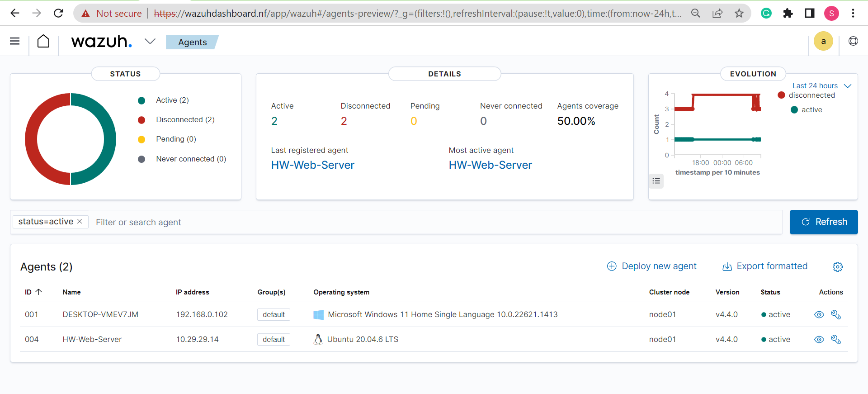This screenshot has width=868, height=394.
Task: Open the Last 24 hours time range
Action: (x=822, y=85)
